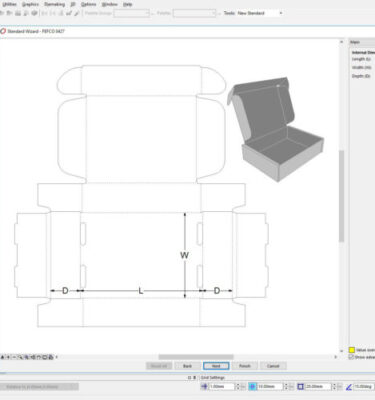Click the scroll-right arrow of horizontal scrollbar
375x400 pixels.
coord(336,357)
